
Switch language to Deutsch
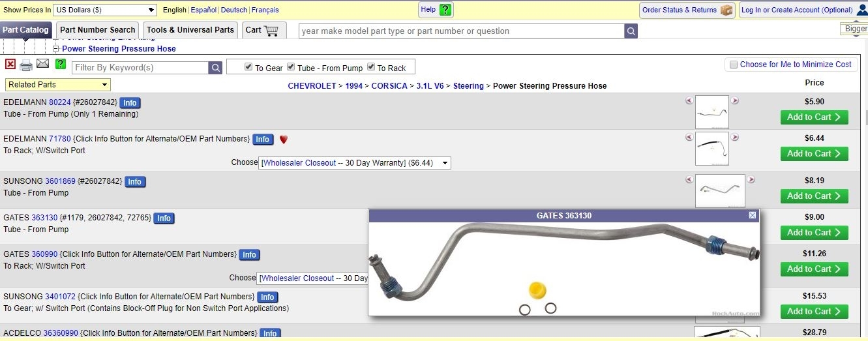tap(234, 10)
